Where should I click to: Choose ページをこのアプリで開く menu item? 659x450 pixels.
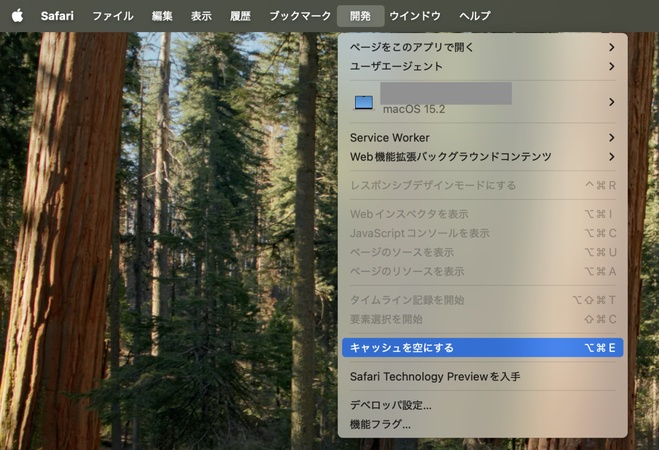482,47
